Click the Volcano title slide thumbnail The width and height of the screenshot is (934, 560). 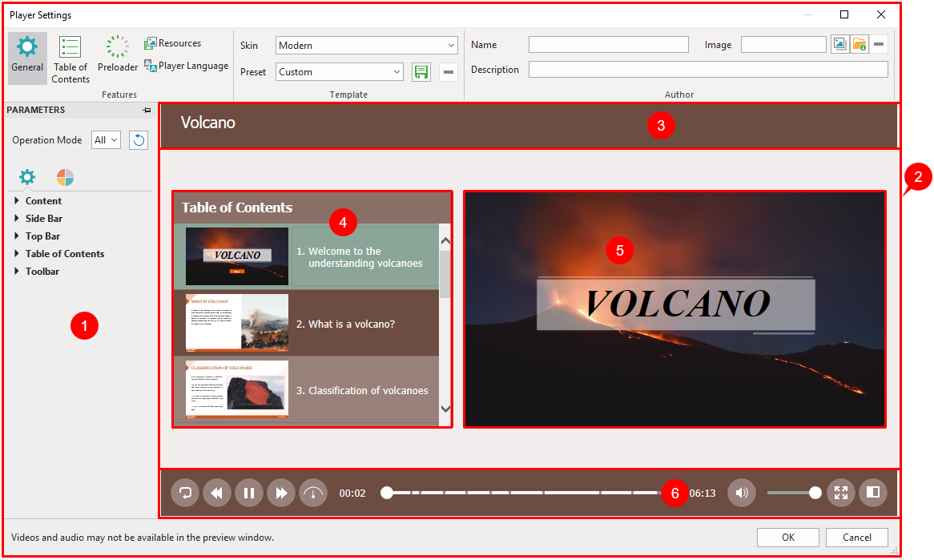tap(237, 256)
